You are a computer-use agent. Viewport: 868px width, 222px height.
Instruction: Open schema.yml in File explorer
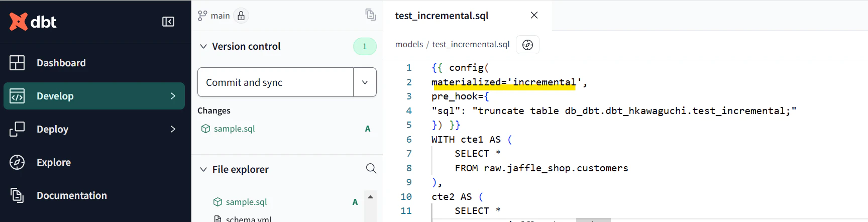248,218
